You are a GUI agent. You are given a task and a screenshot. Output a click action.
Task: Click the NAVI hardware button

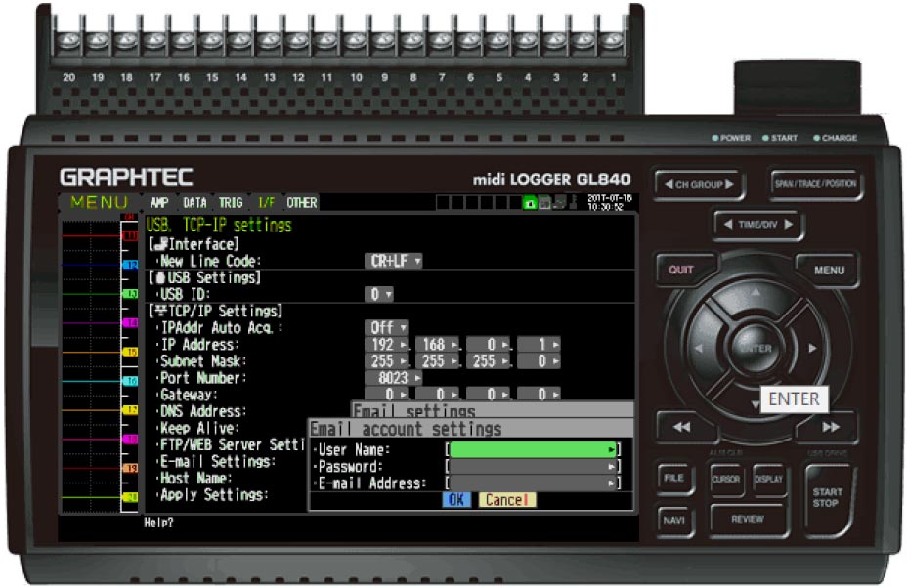673,520
